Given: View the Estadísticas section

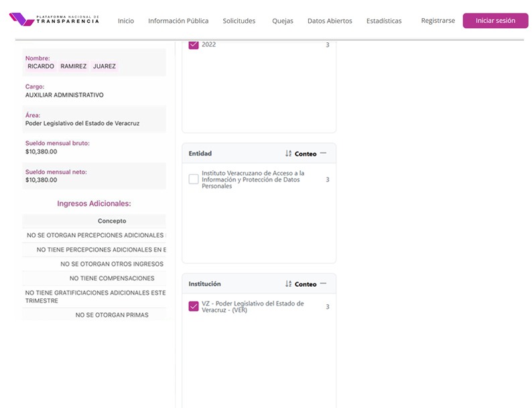Looking at the screenshot, I should pos(384,21).
